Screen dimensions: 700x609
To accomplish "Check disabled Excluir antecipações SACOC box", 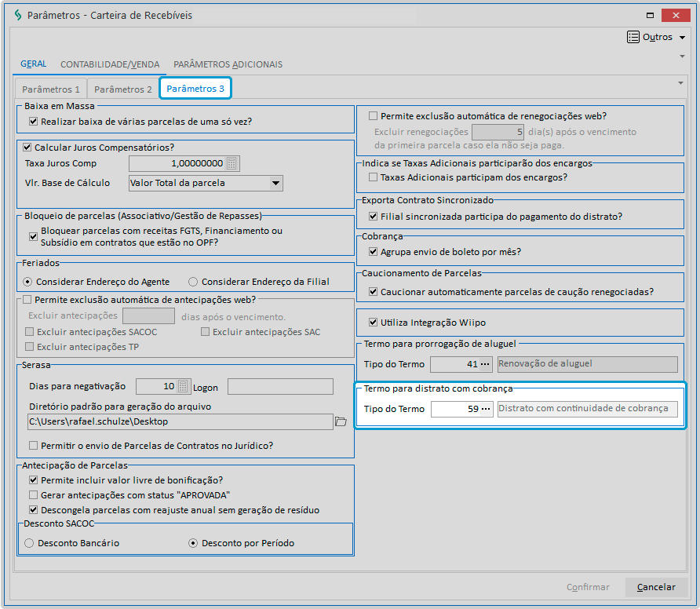I will click(30, 332).
